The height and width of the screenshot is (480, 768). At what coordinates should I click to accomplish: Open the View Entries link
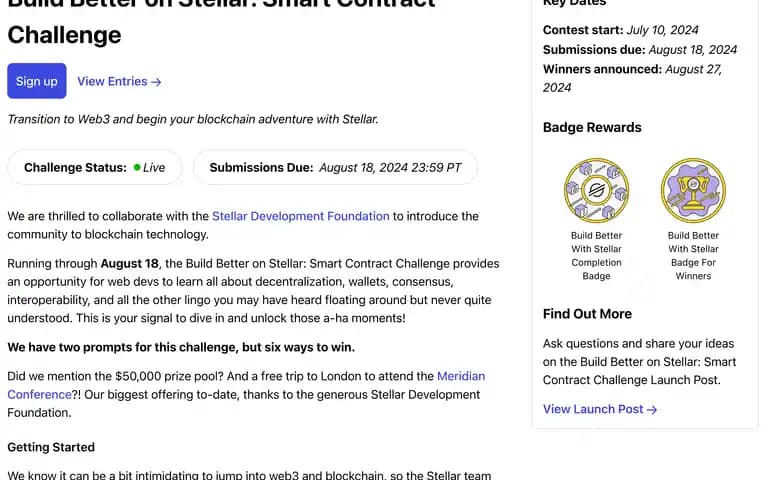pos(119,81)
